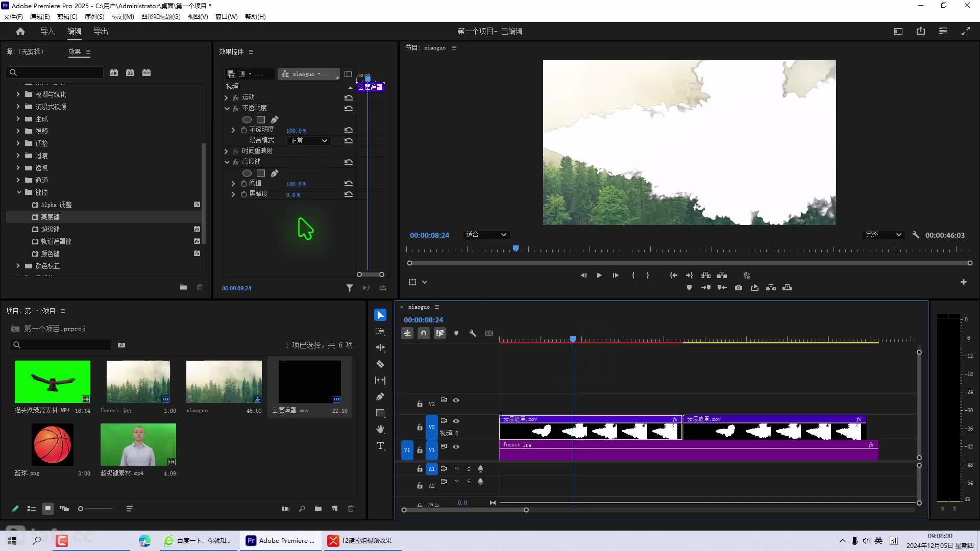This screenshot has width=980, height=551.
Task: Mute audio track A1
Action: 456,469
